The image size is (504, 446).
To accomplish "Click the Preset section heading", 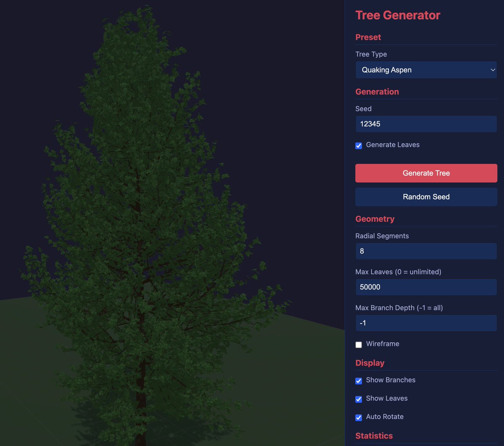I will [x=368, y=37].
